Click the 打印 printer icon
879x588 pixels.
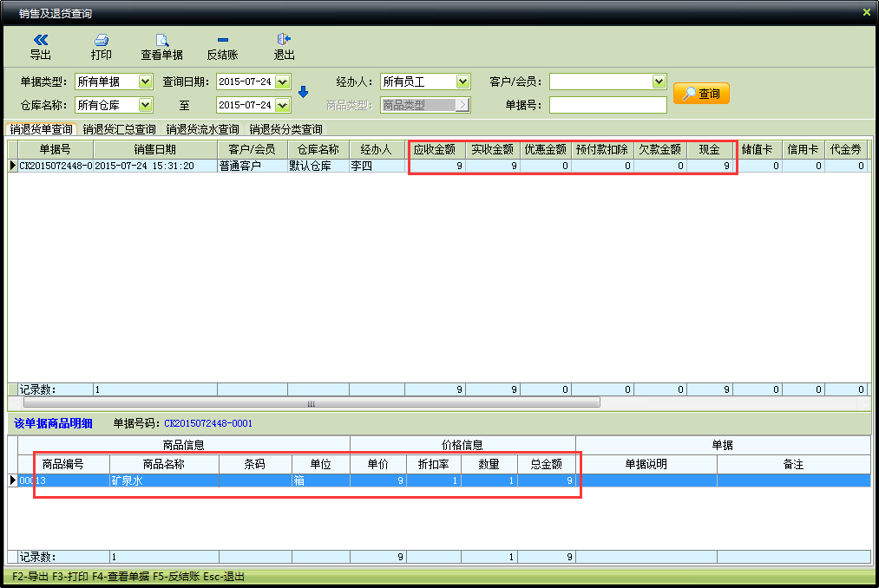(102, 40)
